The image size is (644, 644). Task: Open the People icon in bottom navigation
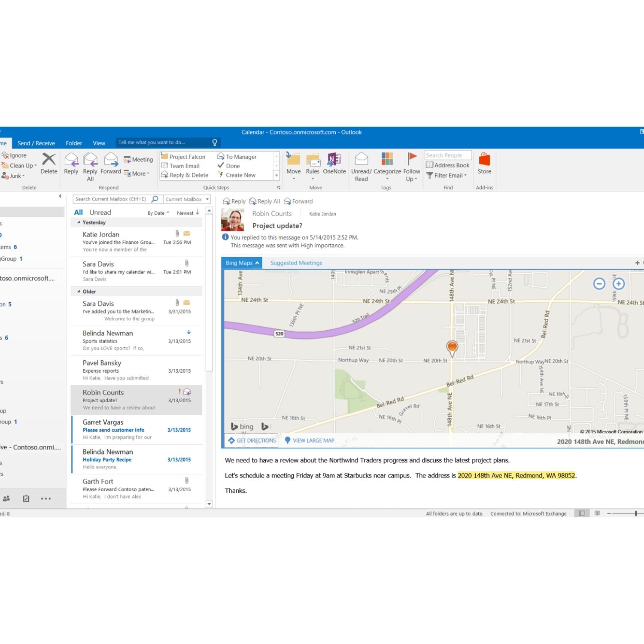pos(6,498)
